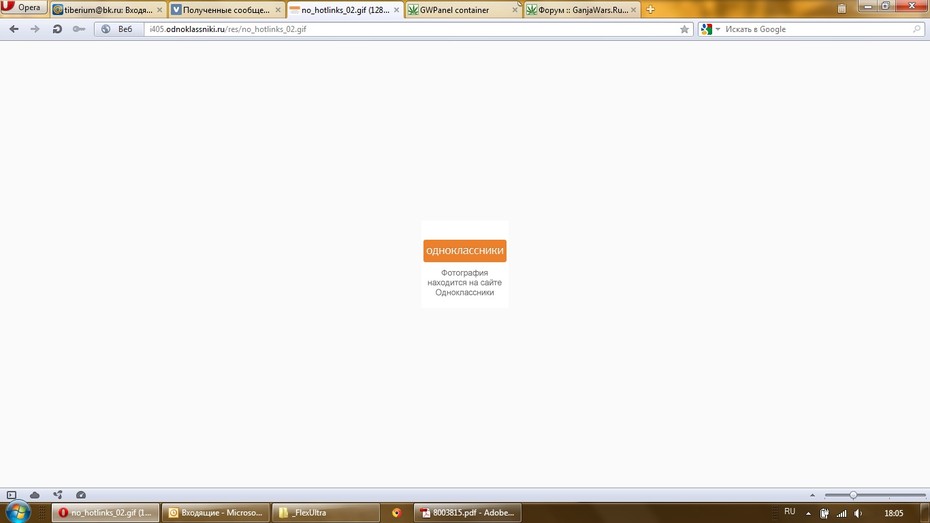This screenshot has width=930, height=523.
Task: Go forward with the forward arrow
Action: point(35,29)
